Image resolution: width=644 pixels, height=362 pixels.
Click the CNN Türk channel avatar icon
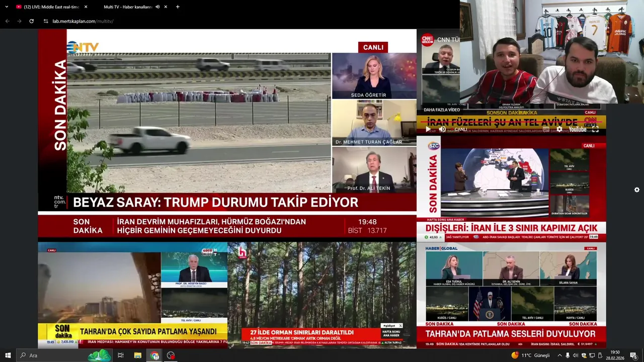click(x=427, y=40)
